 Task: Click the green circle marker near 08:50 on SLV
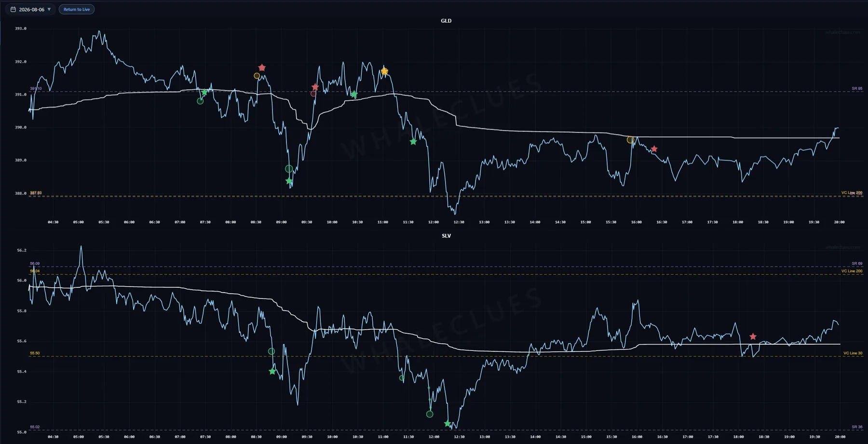tap(271, 351)
